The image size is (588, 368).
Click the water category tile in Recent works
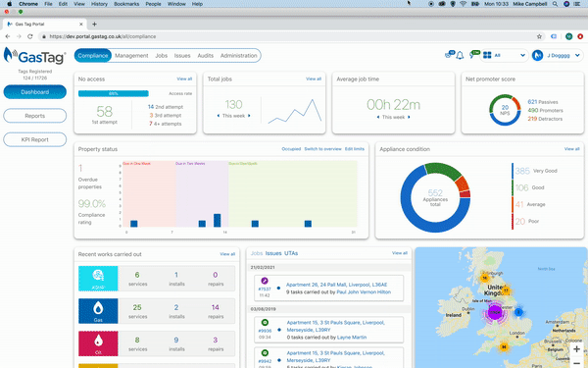click(98, 279)
